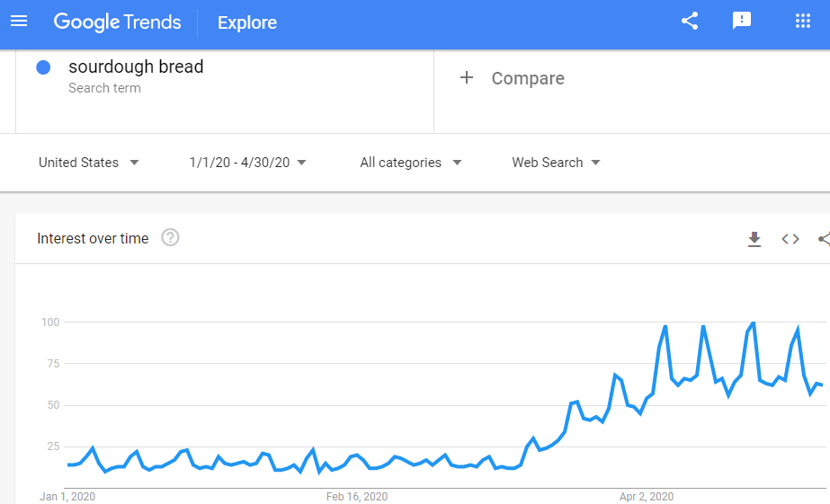The image size is (830, 504).
Task: Click the blue sourdough bread color dot
Action: 43,67
